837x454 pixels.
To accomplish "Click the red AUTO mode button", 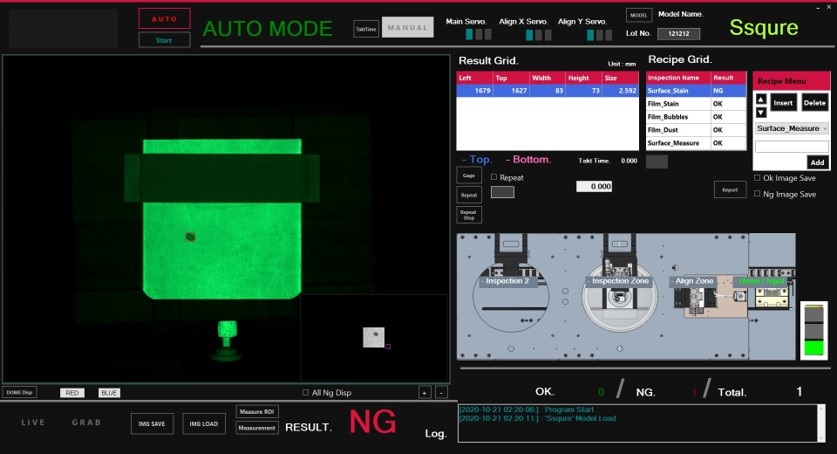I will pyautogui.click(x=164, y=19).
